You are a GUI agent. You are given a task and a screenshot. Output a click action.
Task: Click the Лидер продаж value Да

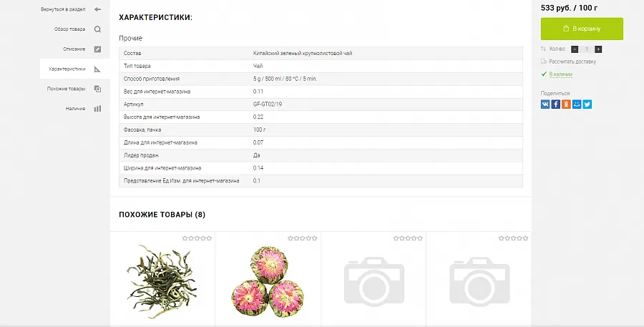tap(256, 155)
